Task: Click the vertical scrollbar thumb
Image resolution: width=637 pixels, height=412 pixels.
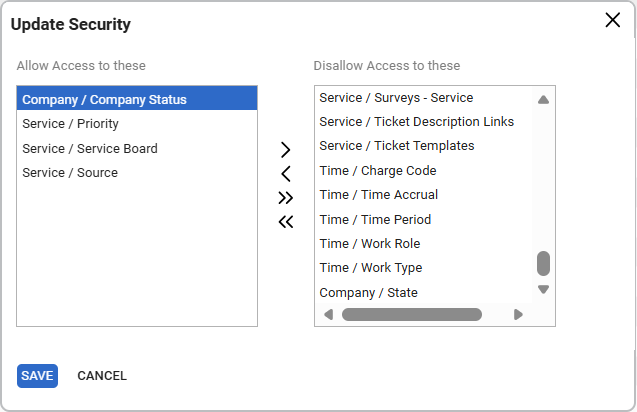Action: coord(543,263)
